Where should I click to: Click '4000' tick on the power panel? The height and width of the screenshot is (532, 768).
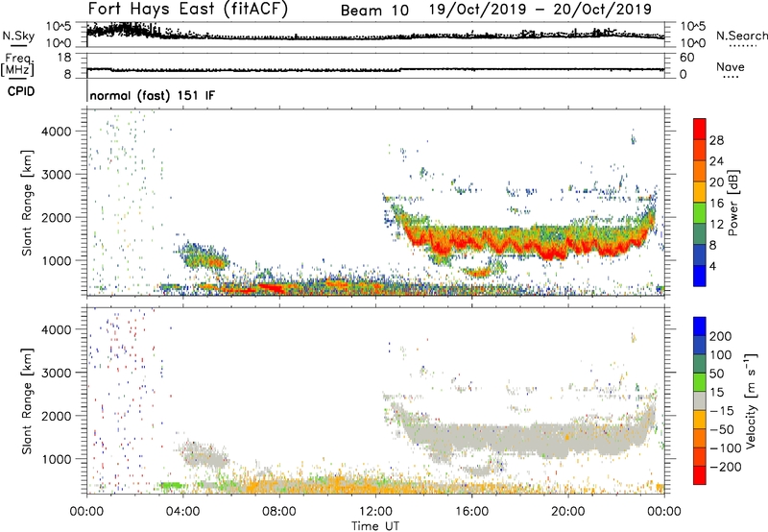57,132
